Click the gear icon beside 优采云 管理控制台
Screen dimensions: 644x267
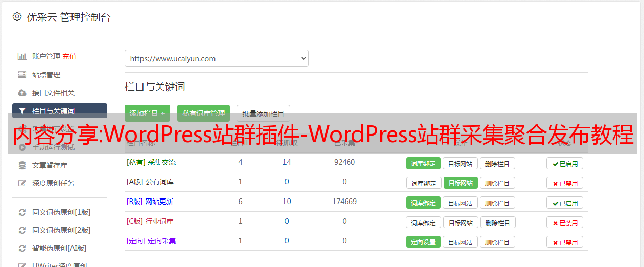tap(17, 17)
